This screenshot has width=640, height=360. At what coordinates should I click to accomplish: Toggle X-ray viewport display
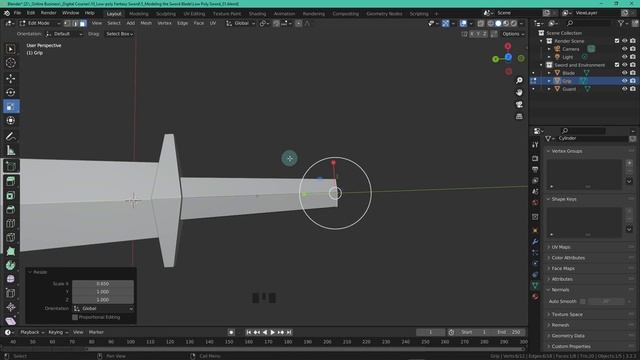[x=480, y=23]
